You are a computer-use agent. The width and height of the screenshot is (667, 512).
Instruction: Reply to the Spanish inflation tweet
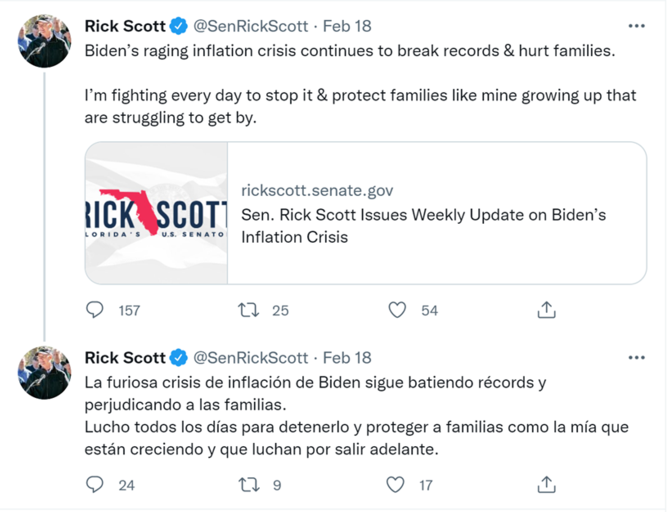point(95,485)
